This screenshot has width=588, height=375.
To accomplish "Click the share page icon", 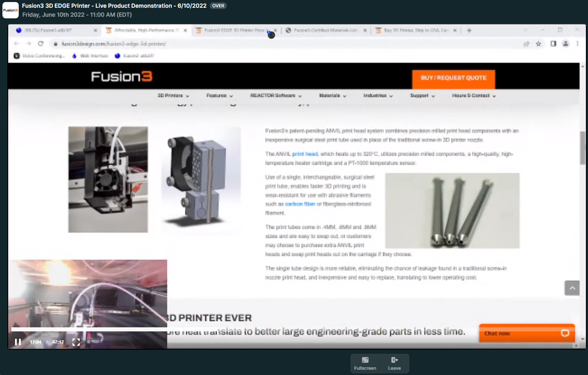I will [x=526, y=44].
